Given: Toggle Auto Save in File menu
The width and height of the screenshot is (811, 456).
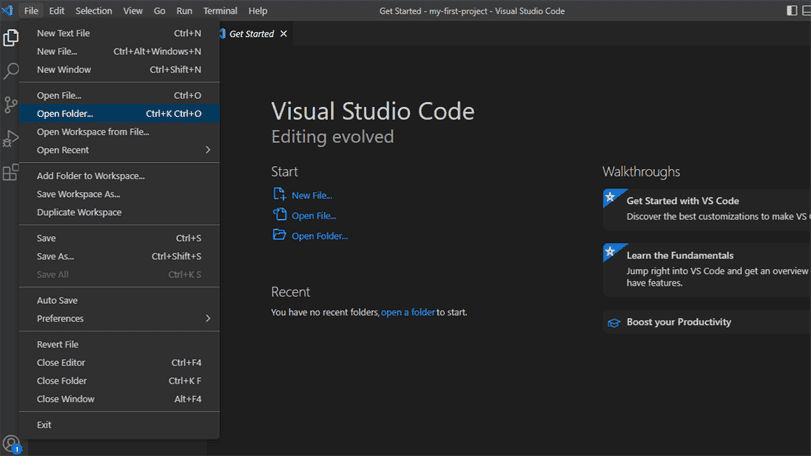Looking at the screenshot, I should pyautogui.click(x=119, y=300).
